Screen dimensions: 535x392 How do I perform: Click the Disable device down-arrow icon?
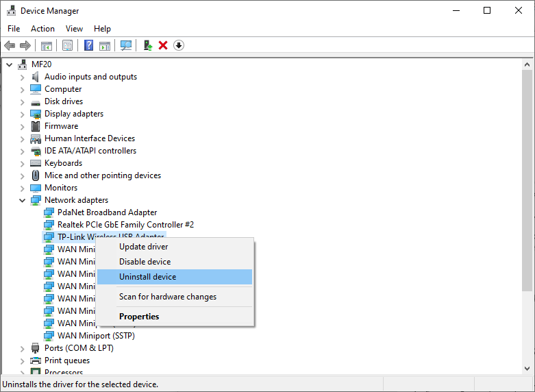click(179, 45)
